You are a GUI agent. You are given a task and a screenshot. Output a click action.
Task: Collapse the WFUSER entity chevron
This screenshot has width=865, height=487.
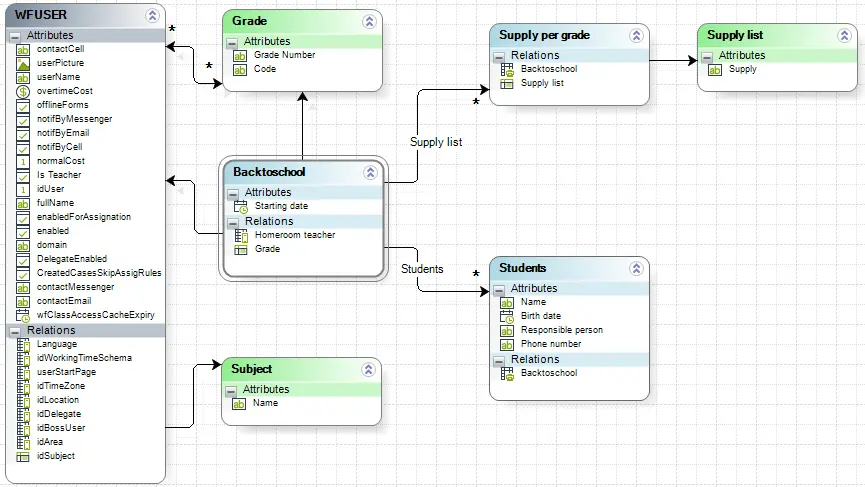click(152, 15)
